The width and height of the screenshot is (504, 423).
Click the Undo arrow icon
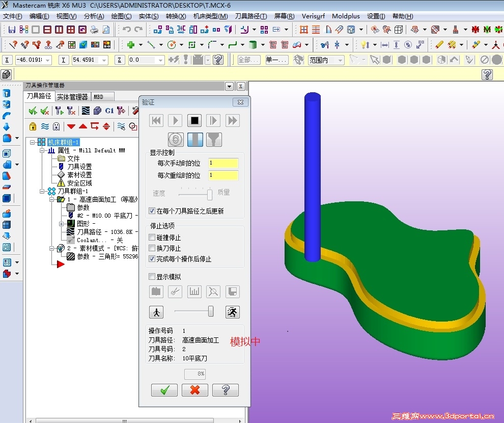[126, 30]
